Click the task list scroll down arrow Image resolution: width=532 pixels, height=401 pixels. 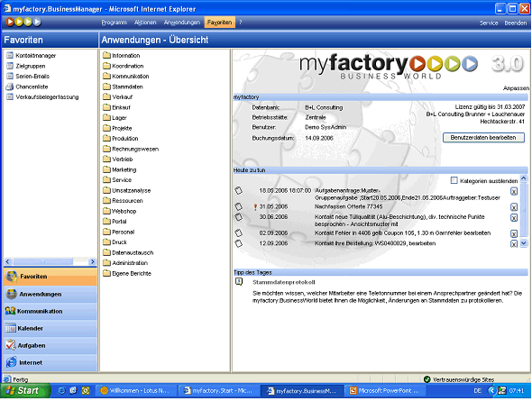[524, 243]
